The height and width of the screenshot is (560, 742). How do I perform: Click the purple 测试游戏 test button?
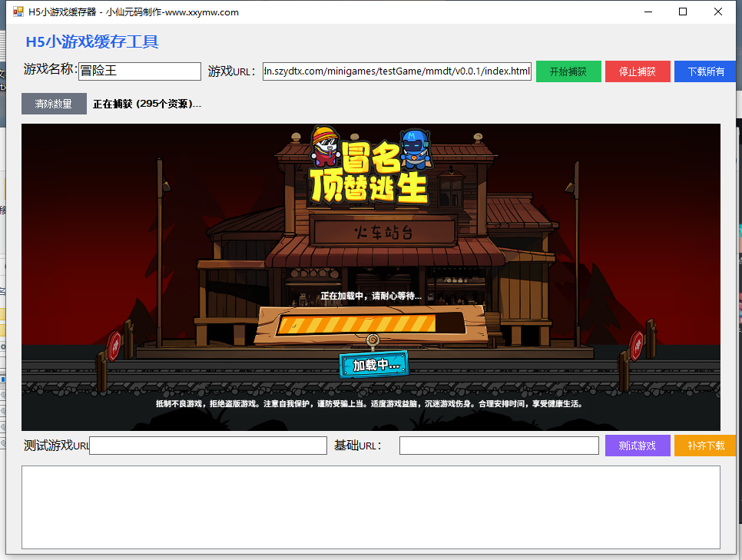click(638, 445)
